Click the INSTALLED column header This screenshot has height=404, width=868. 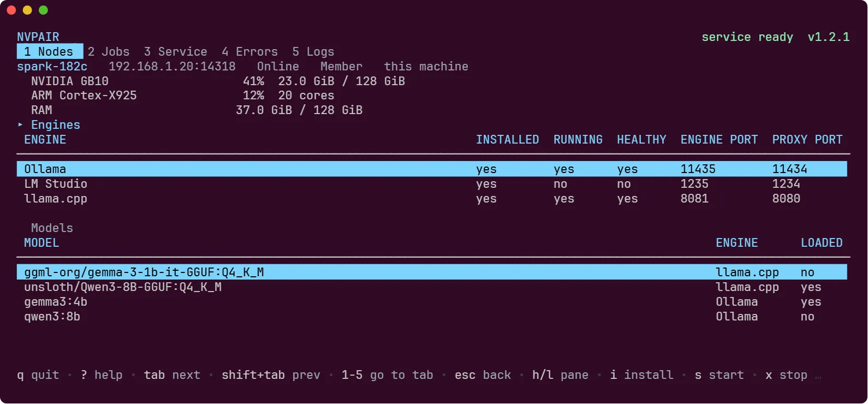point(507,139)
